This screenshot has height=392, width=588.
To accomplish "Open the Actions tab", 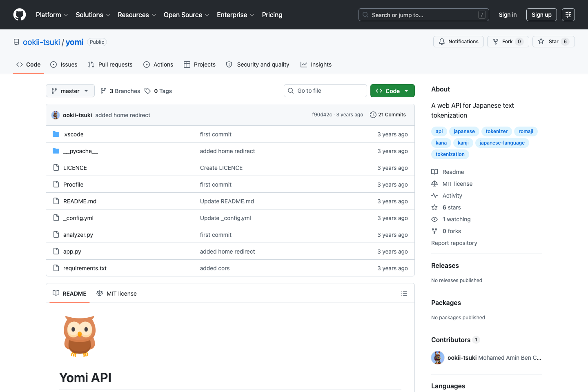I will [x=158, y=65].
